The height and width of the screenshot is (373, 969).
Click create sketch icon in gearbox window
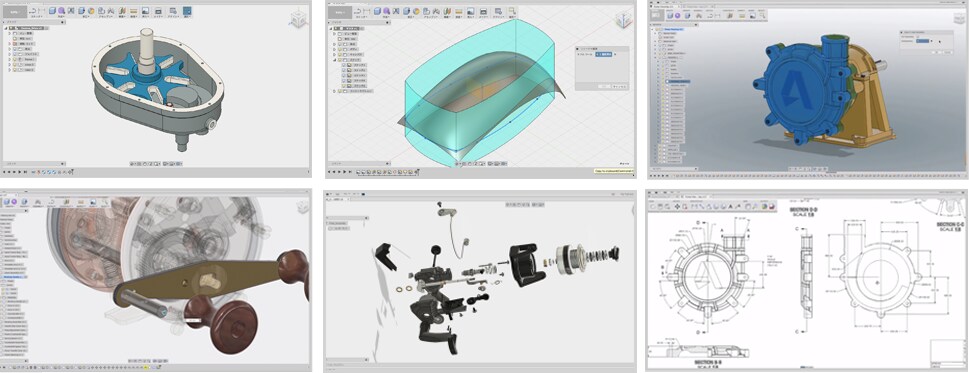tap(33, 10)
